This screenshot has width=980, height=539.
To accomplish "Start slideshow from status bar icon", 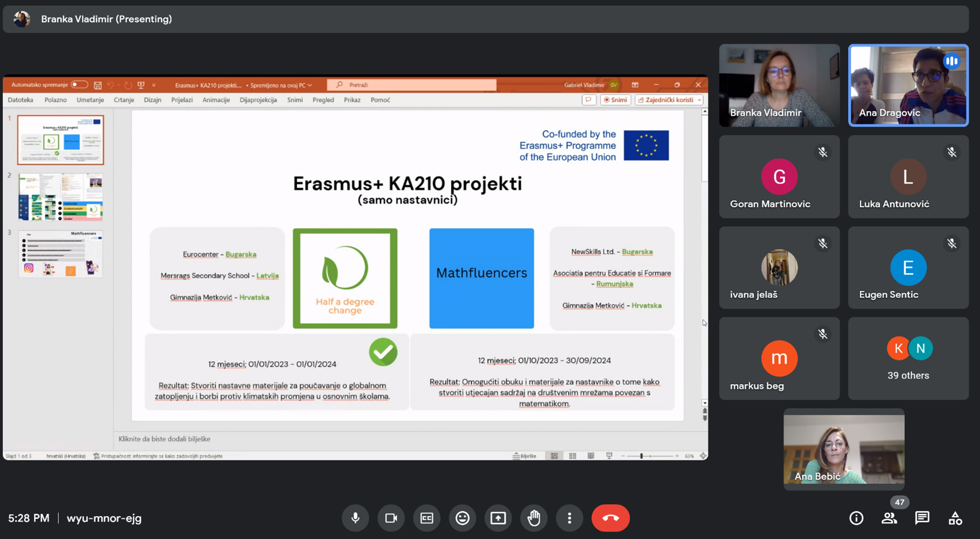I will (x=609, y=456).
